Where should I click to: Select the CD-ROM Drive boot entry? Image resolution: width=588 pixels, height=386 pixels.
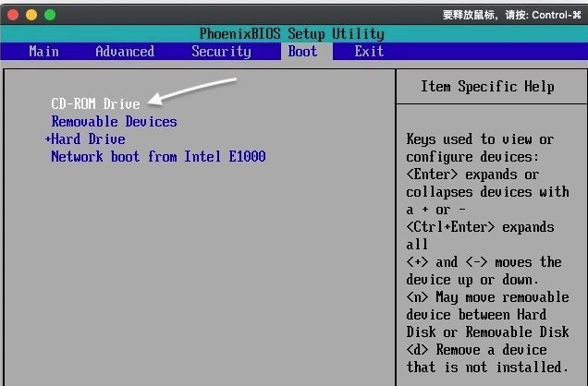pos(95,104)
